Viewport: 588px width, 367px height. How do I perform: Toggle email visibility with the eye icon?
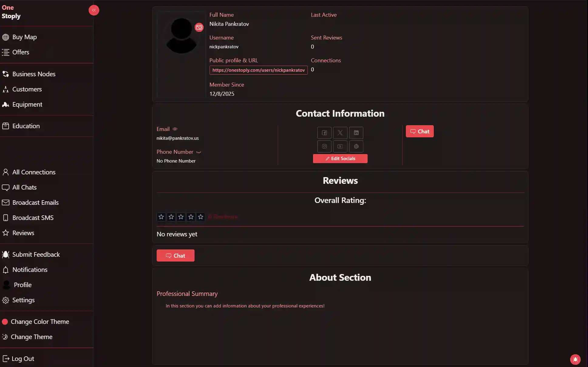pyautogui.click(x=175, y=129)
